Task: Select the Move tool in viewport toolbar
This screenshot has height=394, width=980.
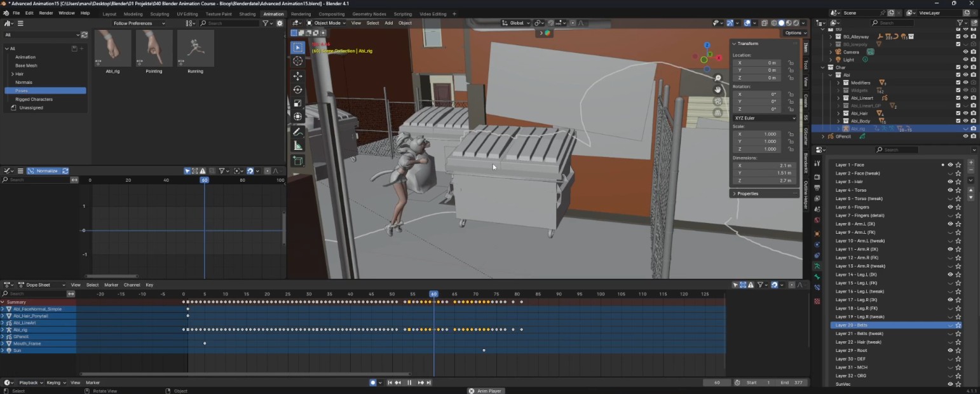Action: click(297, 76)
